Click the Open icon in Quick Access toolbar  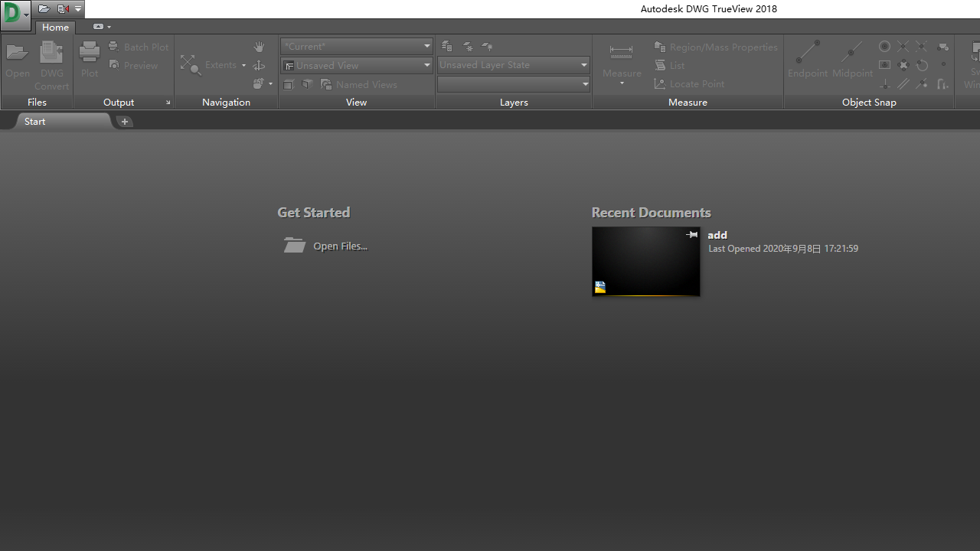(44, 9)
